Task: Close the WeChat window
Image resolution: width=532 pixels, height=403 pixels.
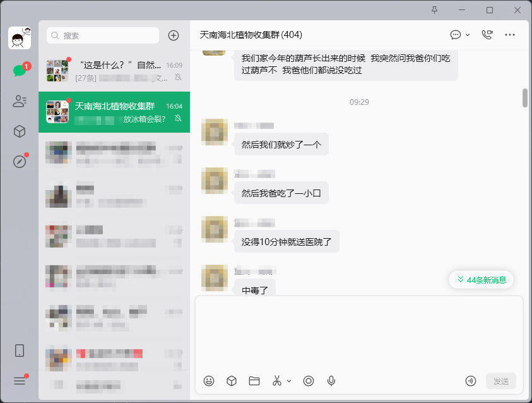Action: pyautogui.click(x=517, y=10)
